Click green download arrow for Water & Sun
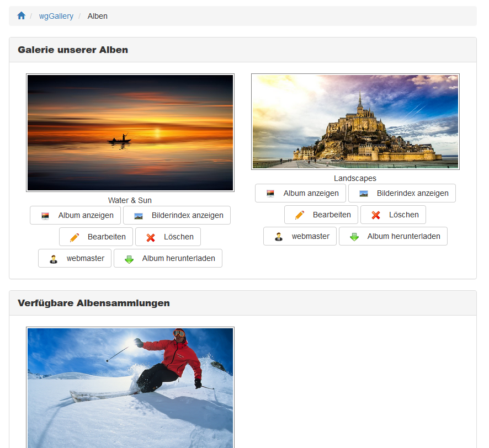This screenshot has height=448, width=489. click(129, 259)
